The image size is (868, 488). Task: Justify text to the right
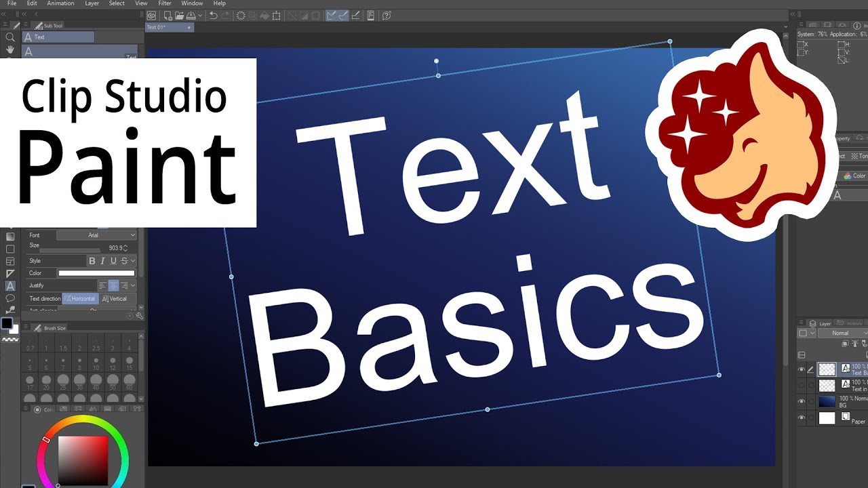tap(124, 286)
